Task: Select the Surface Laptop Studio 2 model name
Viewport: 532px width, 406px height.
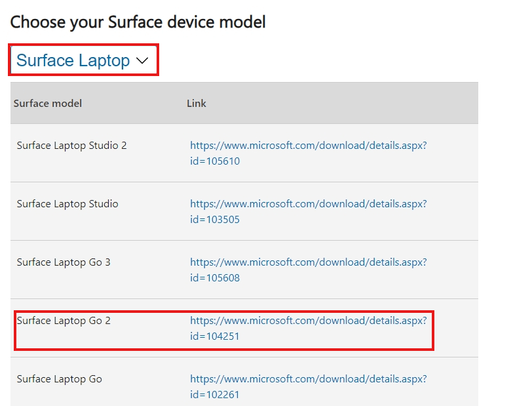Action: coord(71,146)
